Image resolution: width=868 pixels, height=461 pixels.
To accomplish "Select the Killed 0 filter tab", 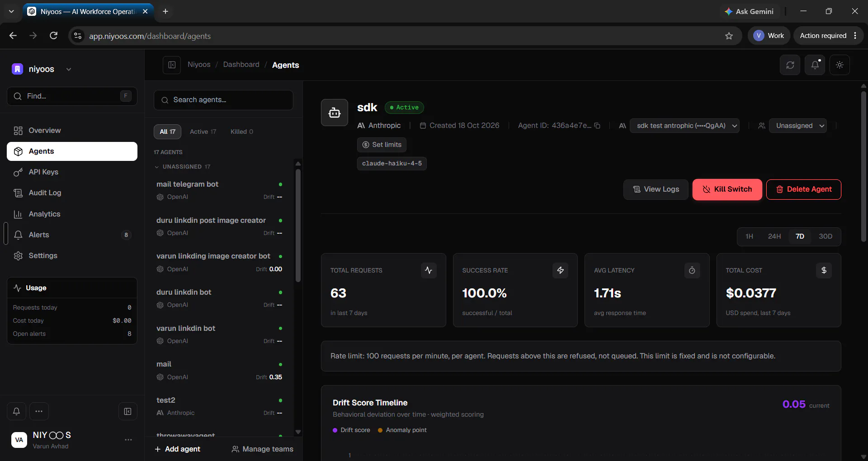I will [242, 132].
